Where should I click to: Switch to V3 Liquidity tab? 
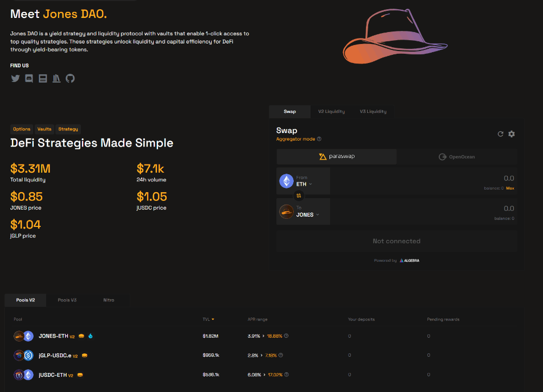373,111
